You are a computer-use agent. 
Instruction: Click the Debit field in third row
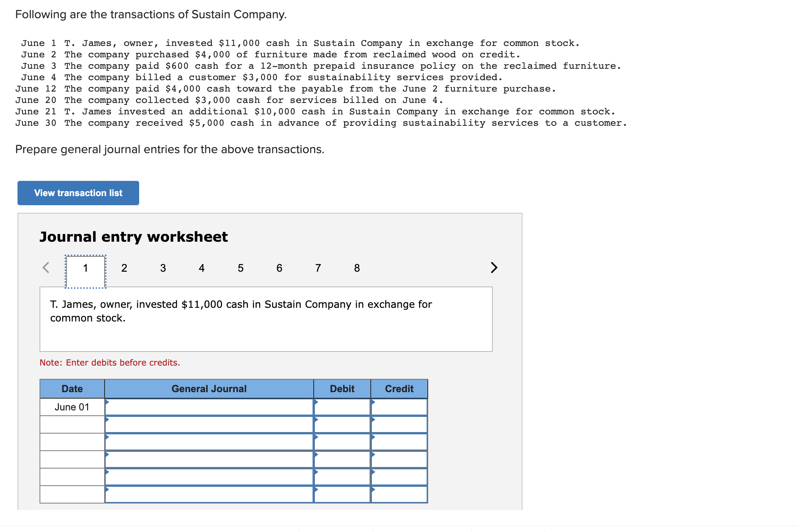342,442
